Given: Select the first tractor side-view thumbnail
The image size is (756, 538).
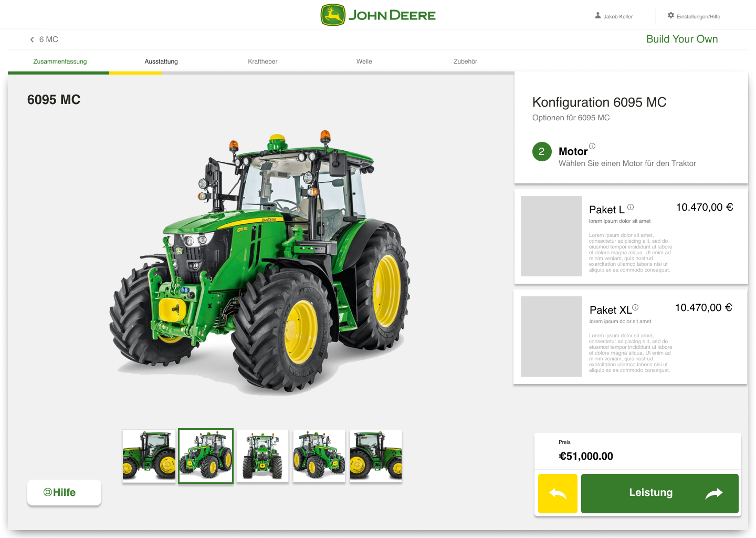Looking at the screenshot, I should (149, 456).
